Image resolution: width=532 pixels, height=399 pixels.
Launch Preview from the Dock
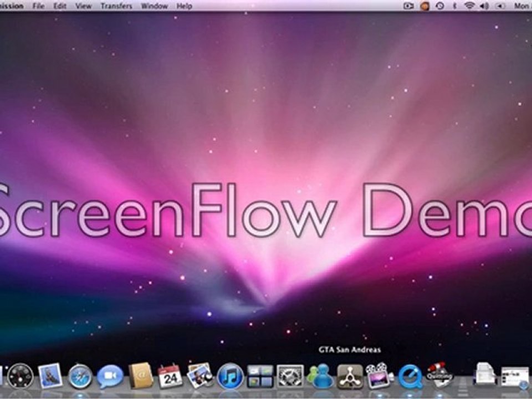point(200,376)
